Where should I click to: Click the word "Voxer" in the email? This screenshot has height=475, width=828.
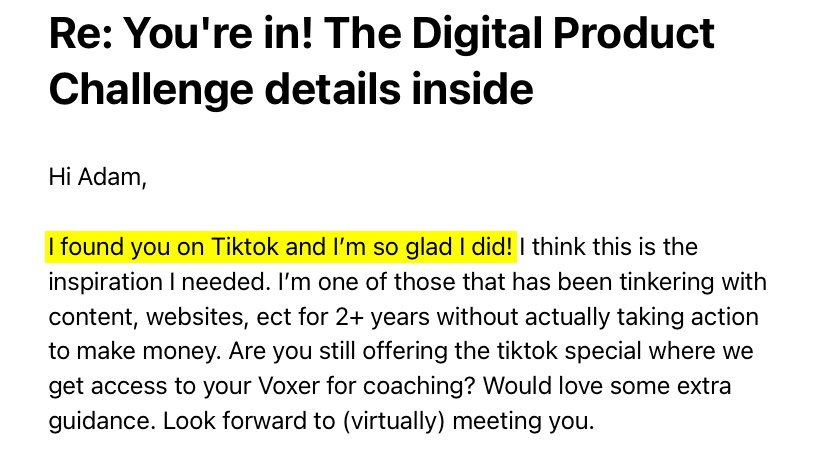(x=289, y=386)
